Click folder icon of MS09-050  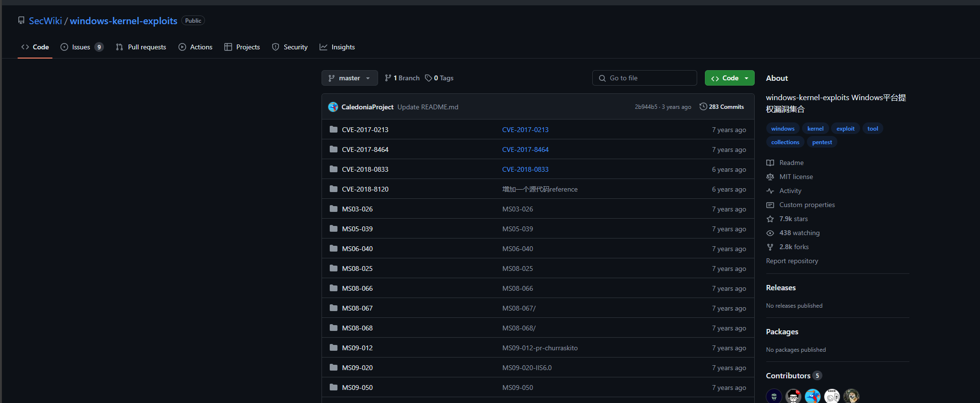(334, 387)
